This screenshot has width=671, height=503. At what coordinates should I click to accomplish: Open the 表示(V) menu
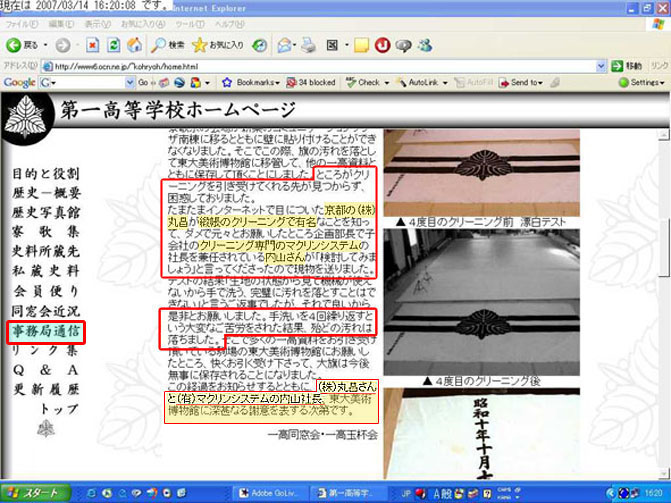pos(97,24)
